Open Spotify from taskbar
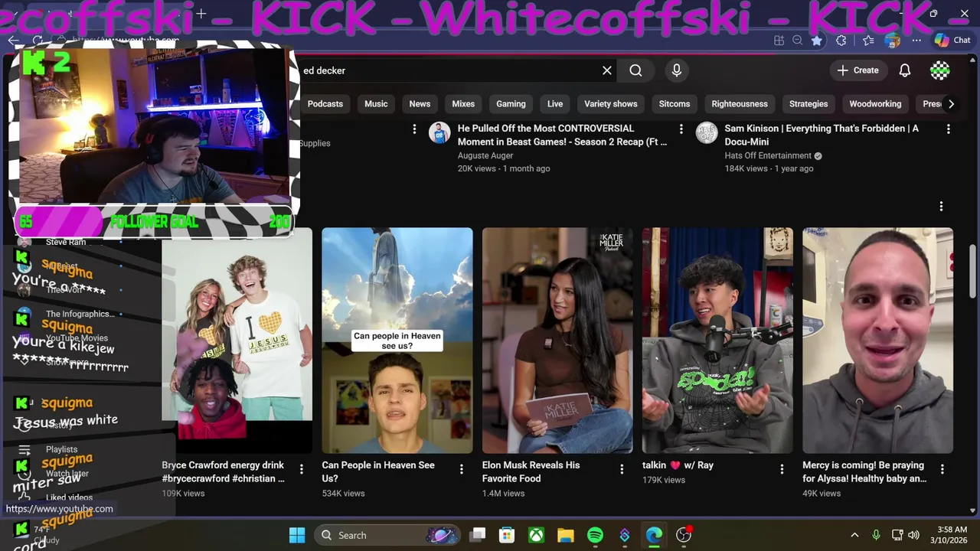This screenshot has width=980, height=551. point(595,535)
